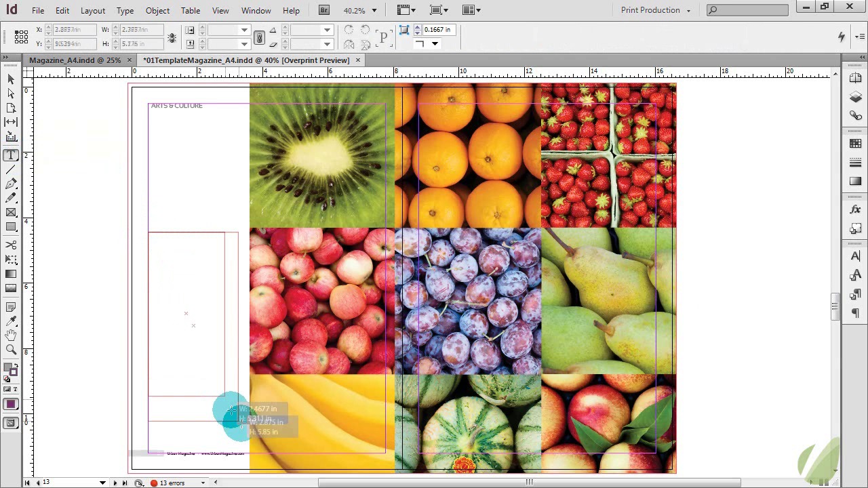
Task: Rotate selection 90 degrees clockwise
Action: click(349, 30)
